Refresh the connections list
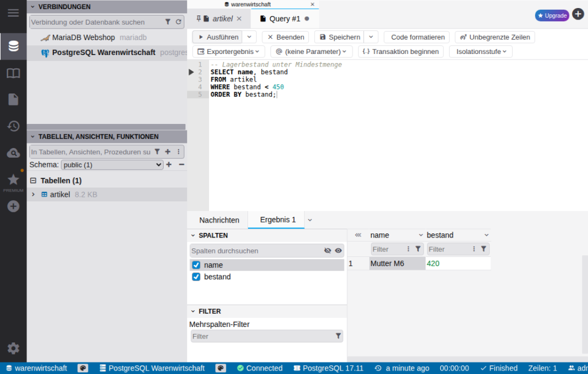Screen dimensions: 588x374 point(179,22)
